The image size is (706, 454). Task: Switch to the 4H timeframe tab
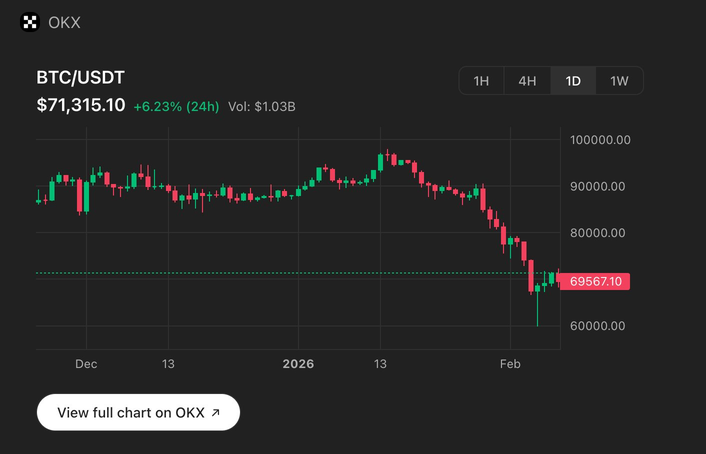[x=527, y=81]
